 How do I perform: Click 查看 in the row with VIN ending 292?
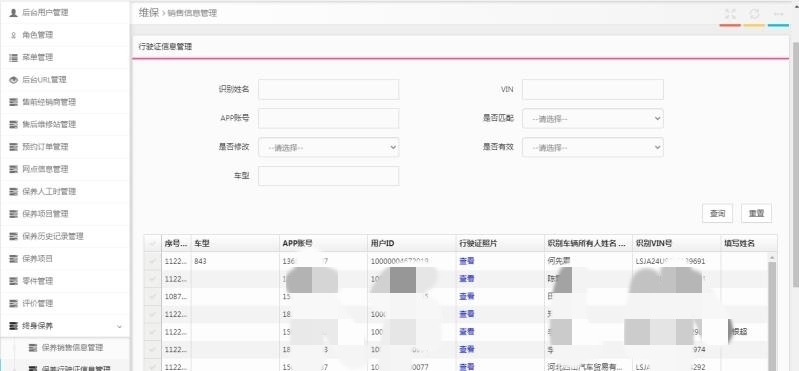pos(467,366)
